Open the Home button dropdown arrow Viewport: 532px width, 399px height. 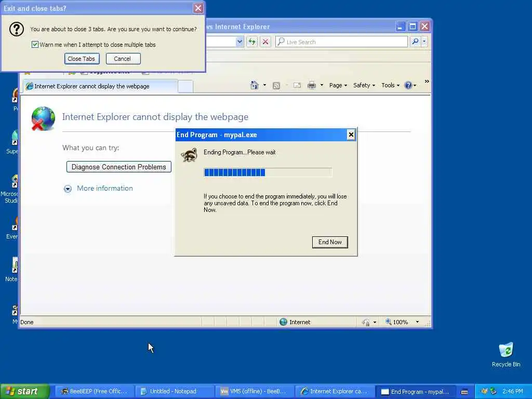point(264,85)
